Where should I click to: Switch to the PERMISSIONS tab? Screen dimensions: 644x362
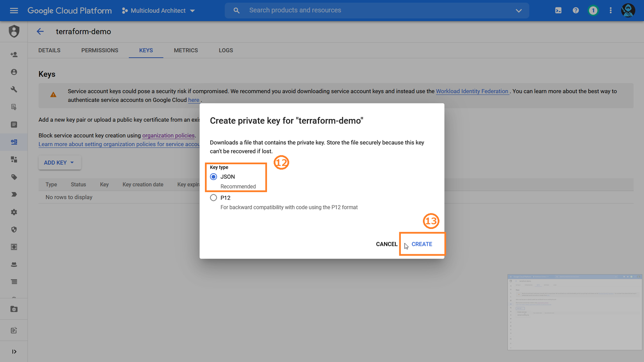click(100, 50)
